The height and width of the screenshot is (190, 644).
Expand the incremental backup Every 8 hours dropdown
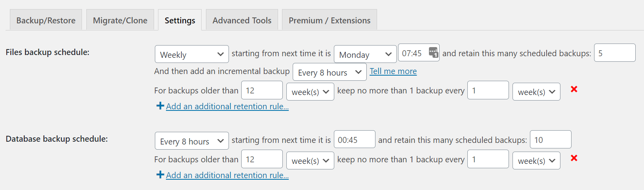[x=330, y=72]
